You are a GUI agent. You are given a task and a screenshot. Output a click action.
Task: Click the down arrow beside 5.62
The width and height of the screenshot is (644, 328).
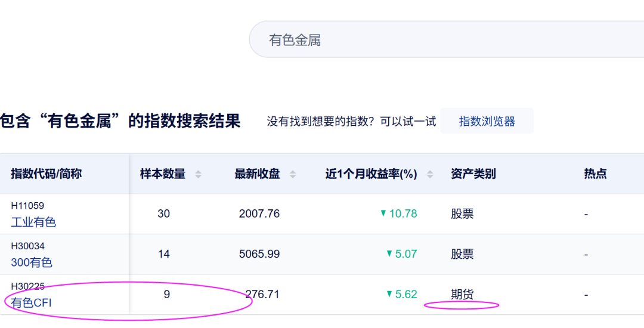pyautogui.click(x=389, y=294)
